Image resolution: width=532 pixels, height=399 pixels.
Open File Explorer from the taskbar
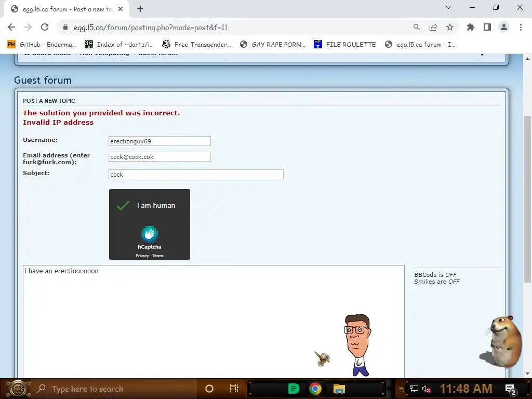click(x=339, y=389)
